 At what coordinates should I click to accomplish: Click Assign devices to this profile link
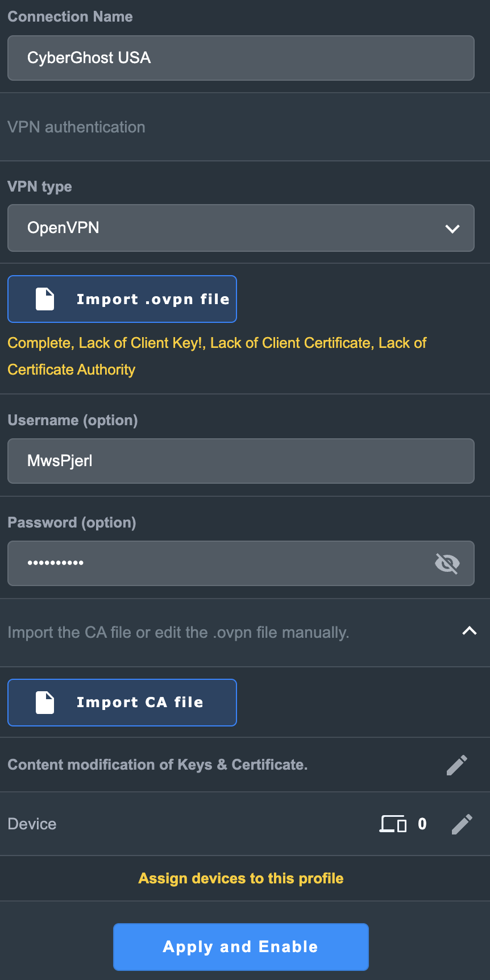coord(241,878)
